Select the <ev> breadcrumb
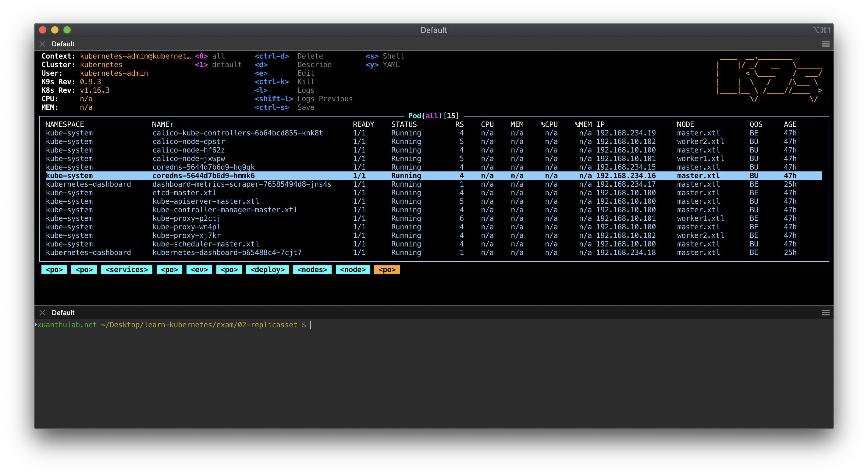The height and width of the screenshot is (474, 868). tap(199, 270)
